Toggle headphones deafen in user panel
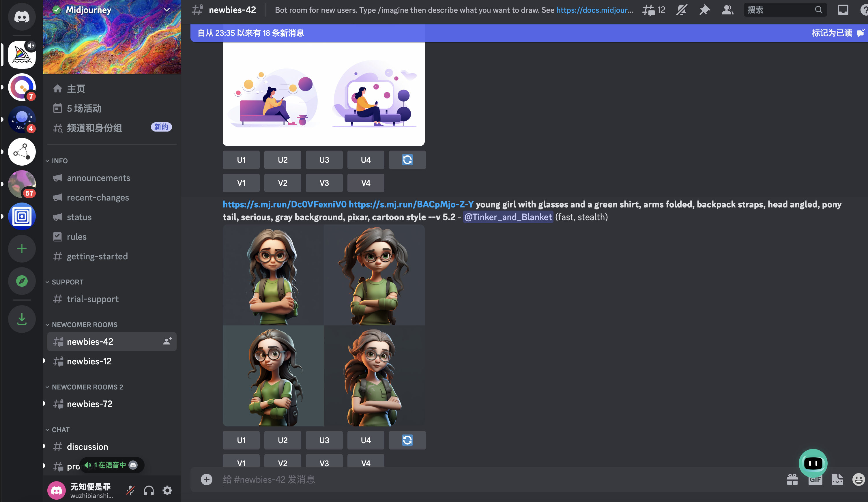This screenshot has width=868, height=502. [x=149, y=491]
